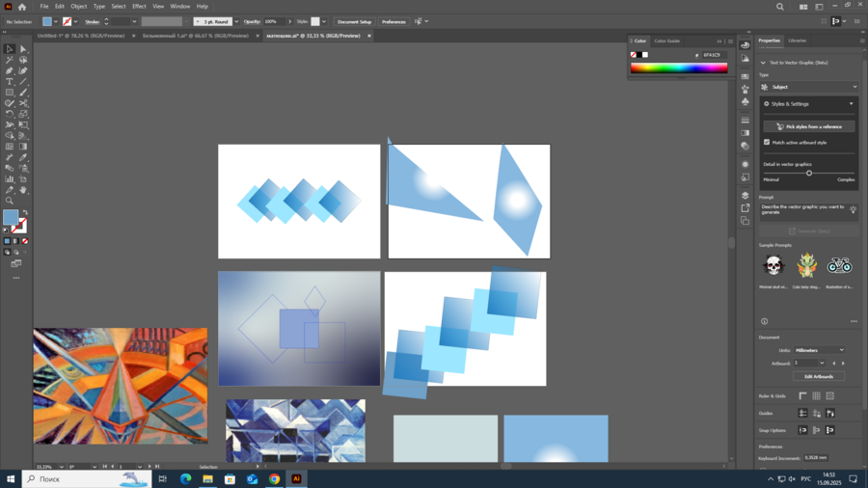Switch to the Libraries tab

click(x=797, y=41)
